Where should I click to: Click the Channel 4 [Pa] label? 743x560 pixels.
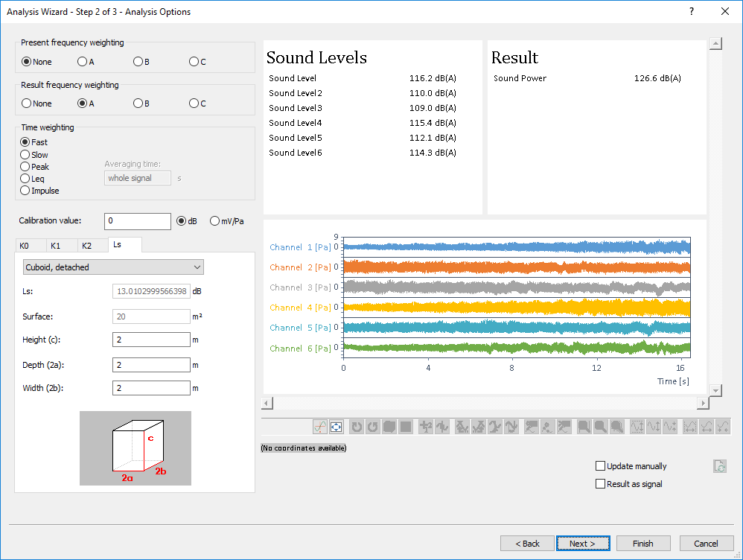click(301, 308)
